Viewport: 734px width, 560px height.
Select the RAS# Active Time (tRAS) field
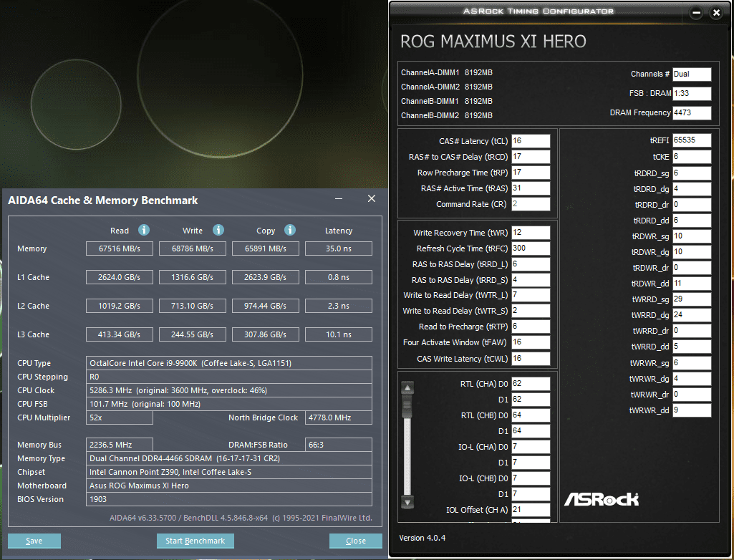click(531, 188)
